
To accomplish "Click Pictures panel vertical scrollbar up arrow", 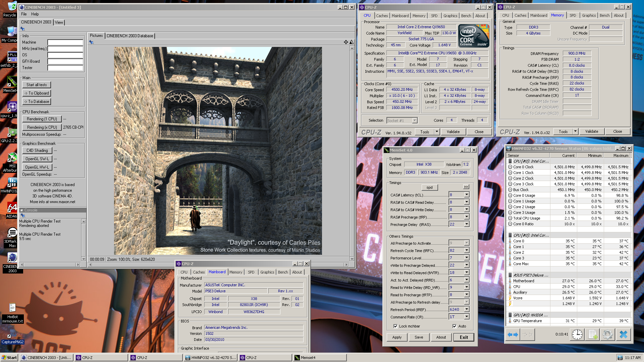I will pos(352,48).
